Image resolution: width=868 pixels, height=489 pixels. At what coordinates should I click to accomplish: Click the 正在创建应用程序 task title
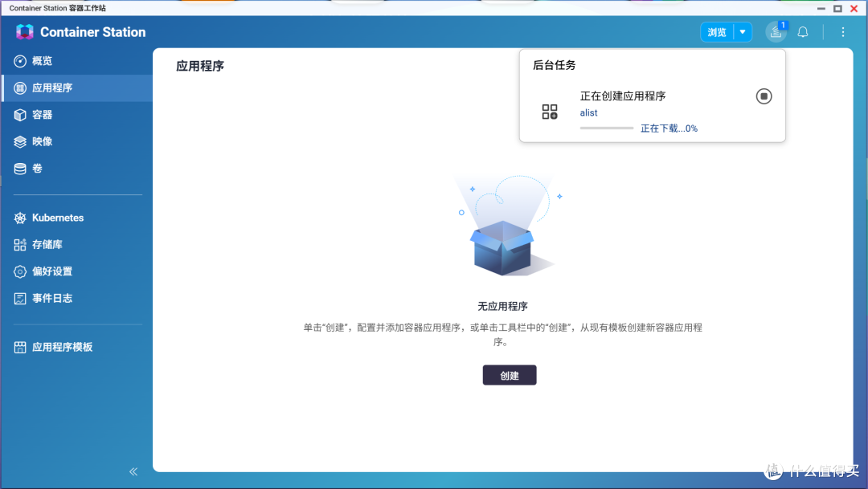(623, 96)
